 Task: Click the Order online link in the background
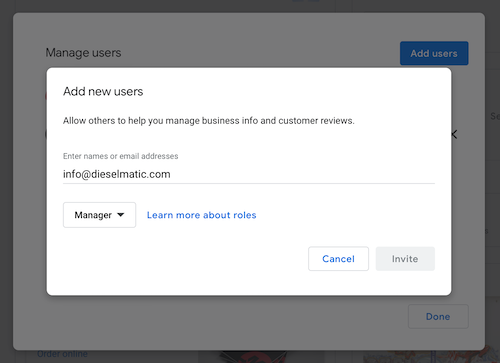[62, 354]
